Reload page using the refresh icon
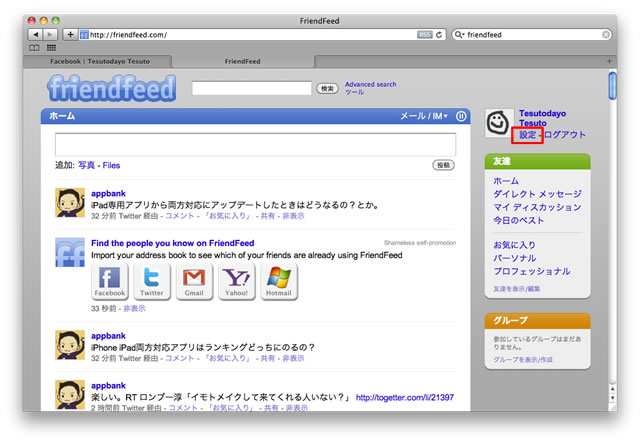The height and width of the screenshot is (443, 640). (439, 35)
